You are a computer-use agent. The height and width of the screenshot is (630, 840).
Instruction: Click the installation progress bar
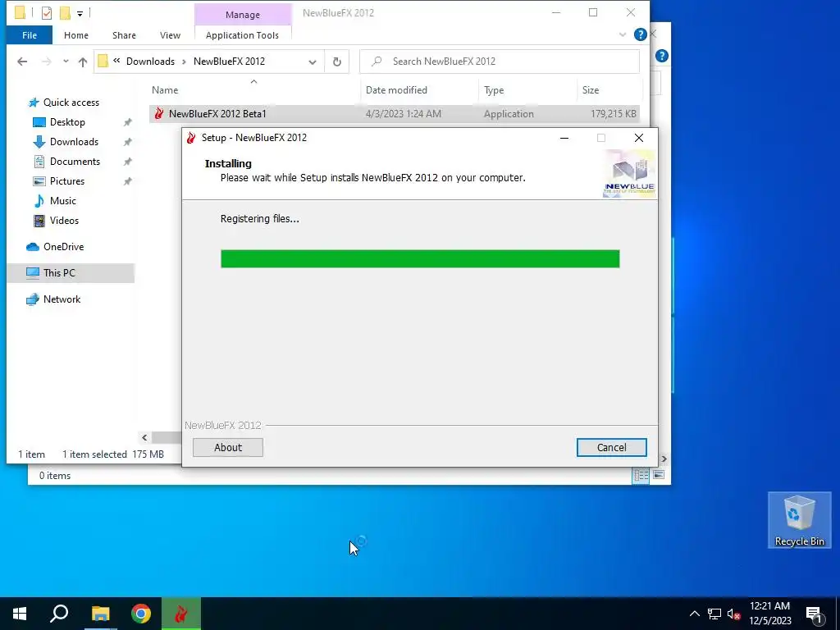pos(420,258)
